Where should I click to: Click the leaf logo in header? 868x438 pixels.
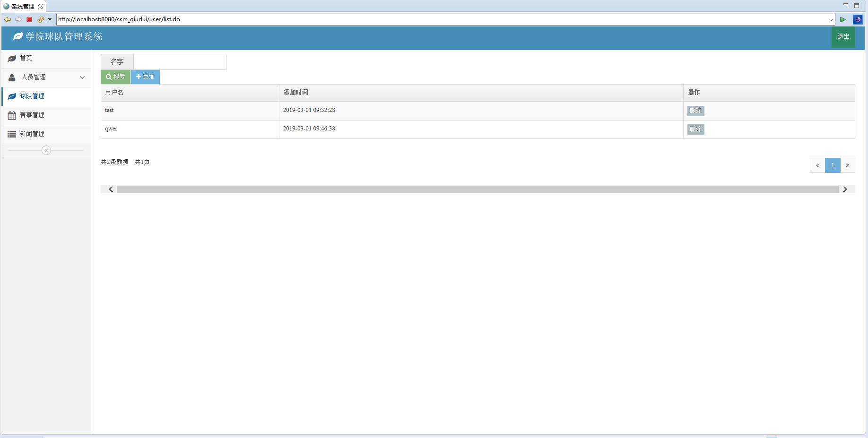click(18, 36)
